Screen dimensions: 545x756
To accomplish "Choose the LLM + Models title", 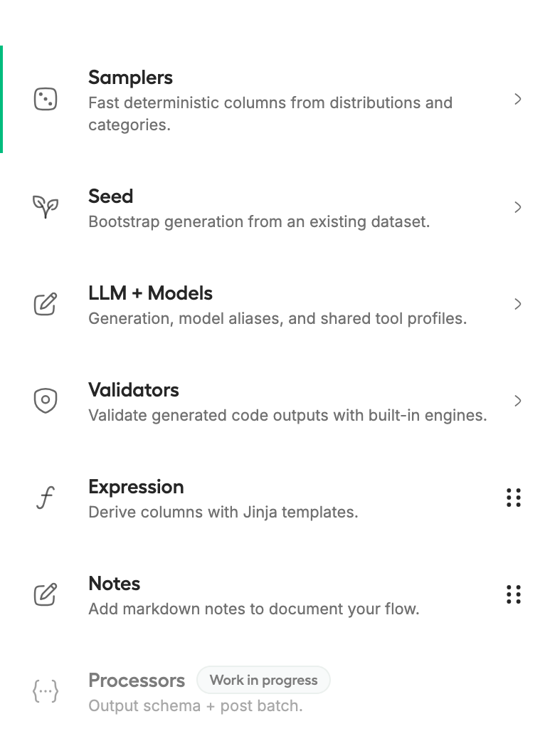I will pyautogui.click(x=150, y=293).
